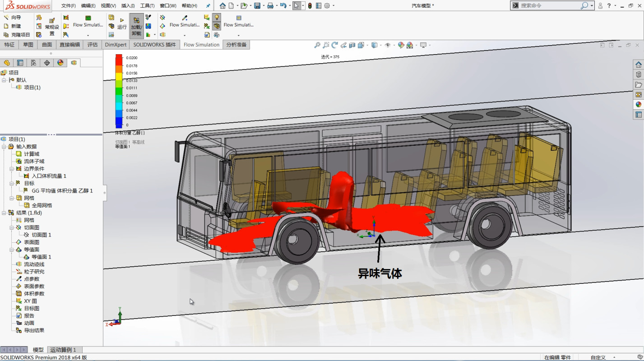The height and width of the screenshot is (361, 644).
Task: Switch to the 特征 tab
Action: 9,45
